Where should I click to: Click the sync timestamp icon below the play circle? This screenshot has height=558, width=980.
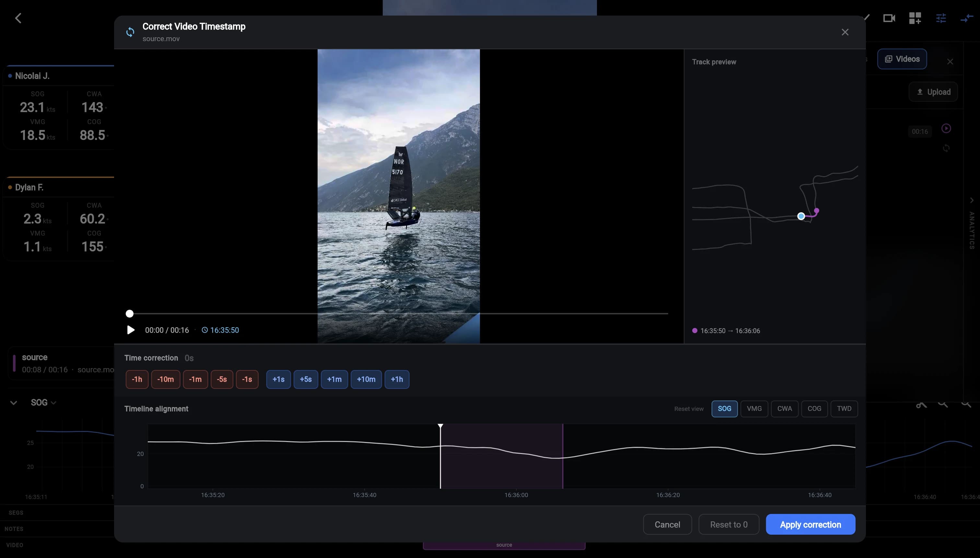(x=946, y=148)
